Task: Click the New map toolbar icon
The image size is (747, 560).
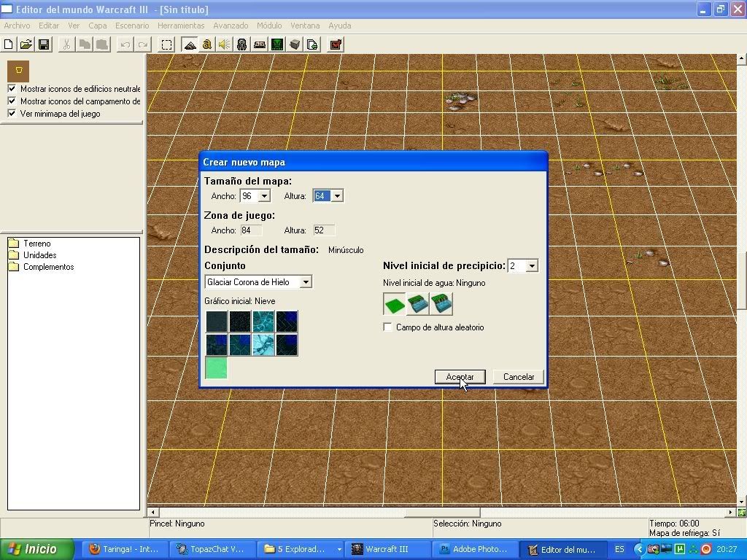Action: (x=9, y=44)
